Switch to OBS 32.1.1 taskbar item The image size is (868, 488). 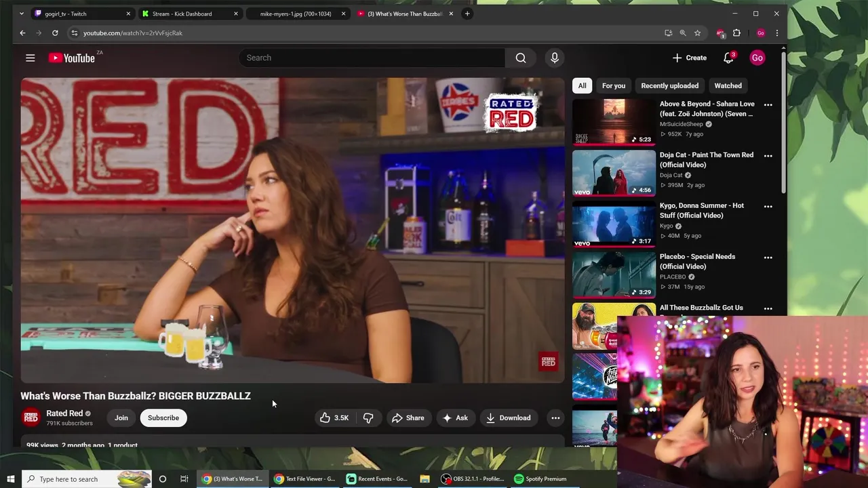tap(473, 479)
